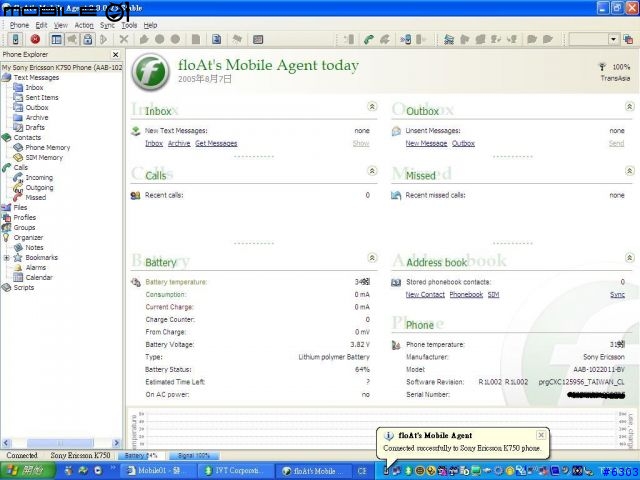Toggle the Phone Explorer pane toolbar icon
Screen dimensions: 640x480
[56, 39]
